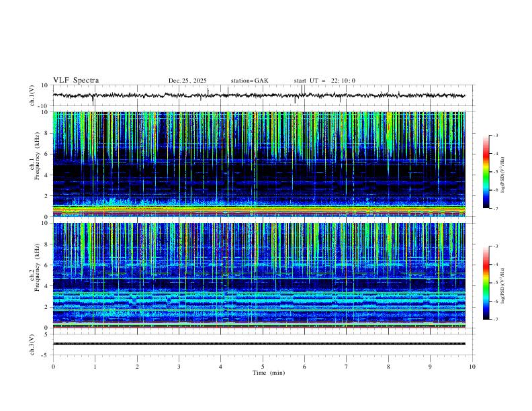Image resolution: width=532 pixels, height=411 pixels.
Task: Click the "6" kHz tick on ch.2 spectrogram
Action: click(47, 265)
